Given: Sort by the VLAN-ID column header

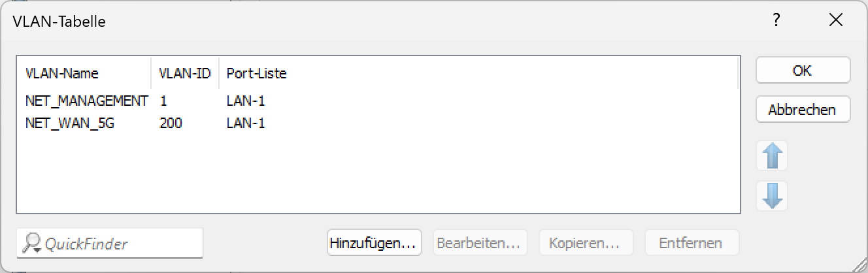Looking at the screenshot, I should click(185, 73).
